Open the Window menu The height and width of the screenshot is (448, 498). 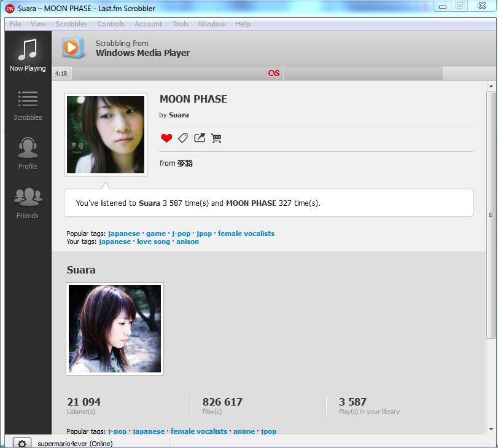point(212,24)
